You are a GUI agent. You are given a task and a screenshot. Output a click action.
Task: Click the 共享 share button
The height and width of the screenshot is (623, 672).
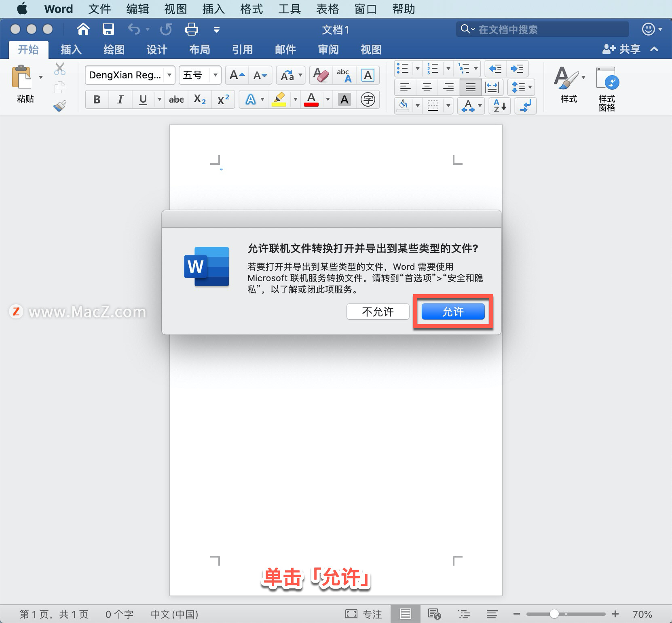621,49
